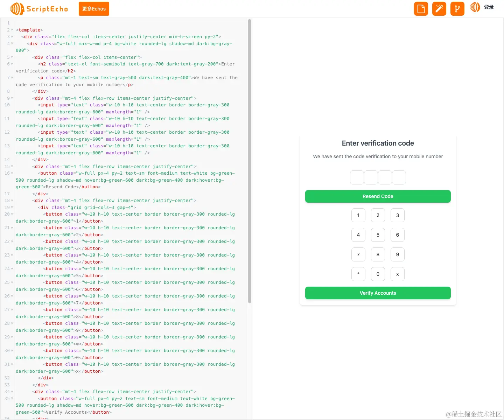Collapse code fold arrow at line 3
Image resolution: width=504 pixels, height=420 pixels.
tap(12, 37)
